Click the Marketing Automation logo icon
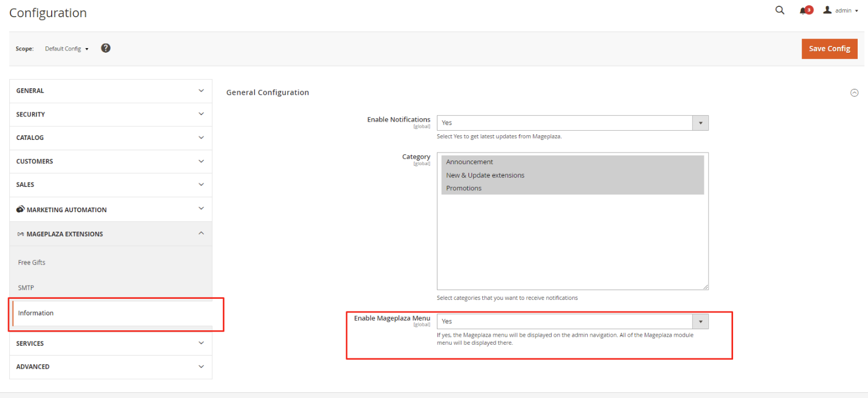868x398 pixels. [20, 209]
